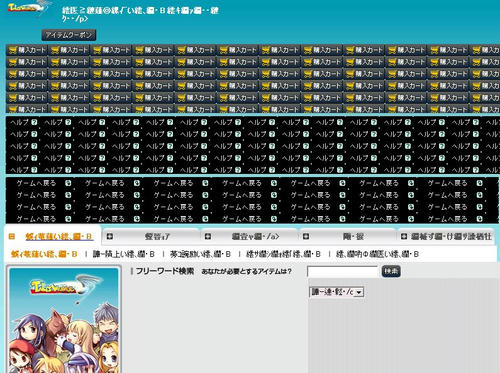Viewport: 500px width, 373px height.
Task: Expand the plus icon on the last tab
Action: [x=404, y=236]
